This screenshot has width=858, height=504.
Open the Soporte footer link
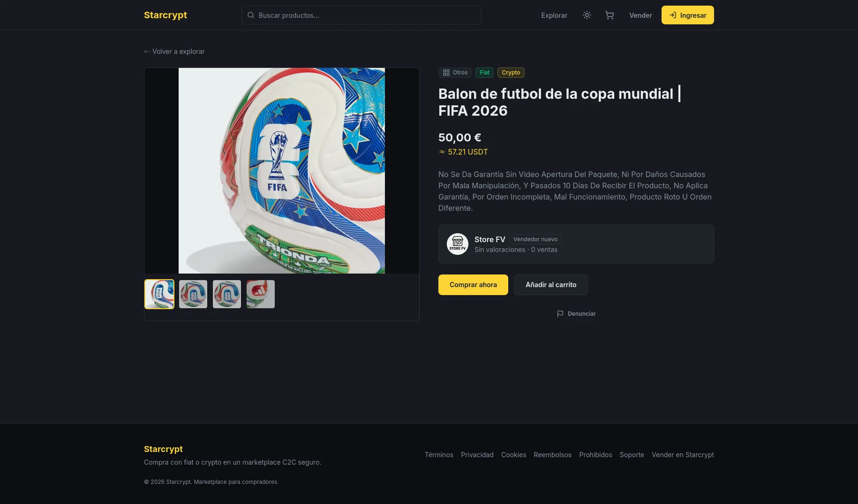coord(632,455)
